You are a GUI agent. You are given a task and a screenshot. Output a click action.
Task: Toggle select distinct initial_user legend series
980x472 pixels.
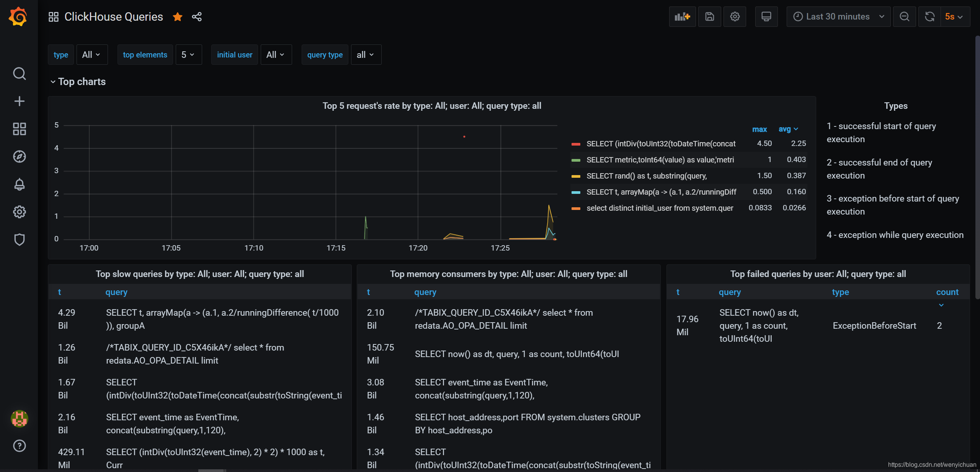point(660,208)
